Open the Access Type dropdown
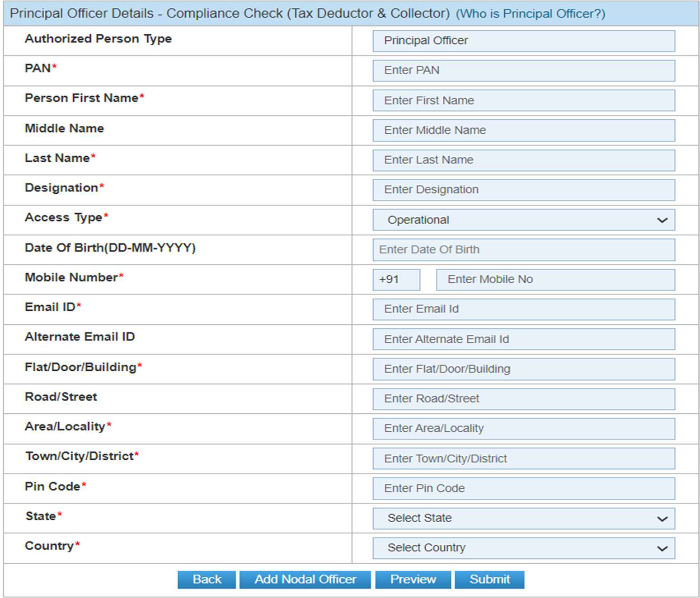 524,220
